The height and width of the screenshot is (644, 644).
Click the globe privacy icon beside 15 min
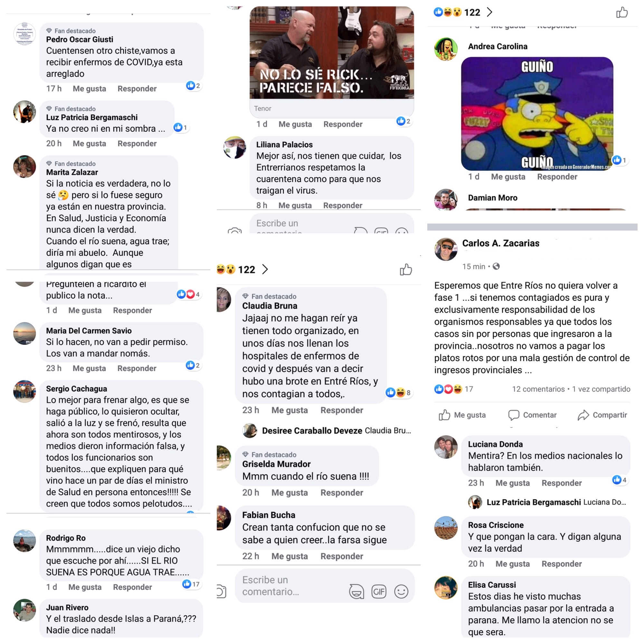(496, 266)
